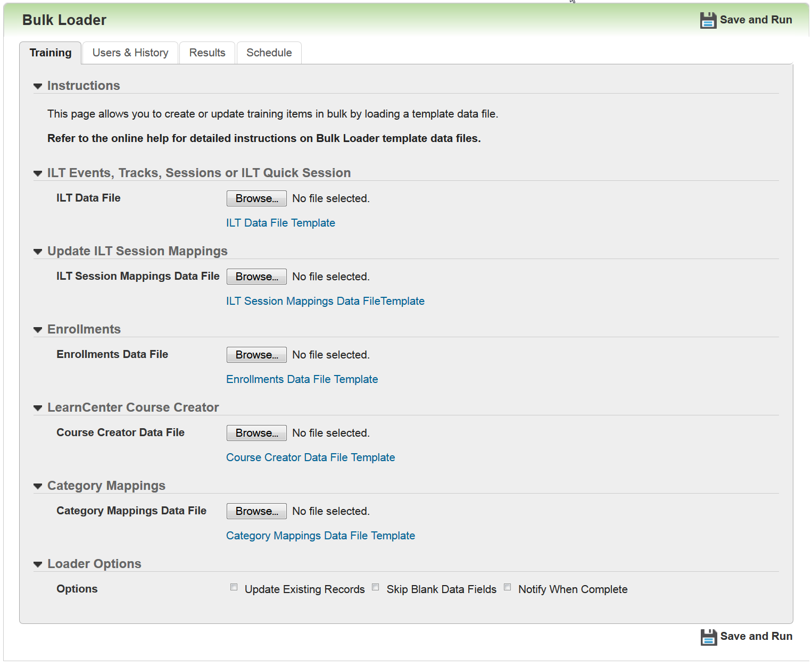
Task: Browse for Enrollments Data File
Action: [256, 355]
